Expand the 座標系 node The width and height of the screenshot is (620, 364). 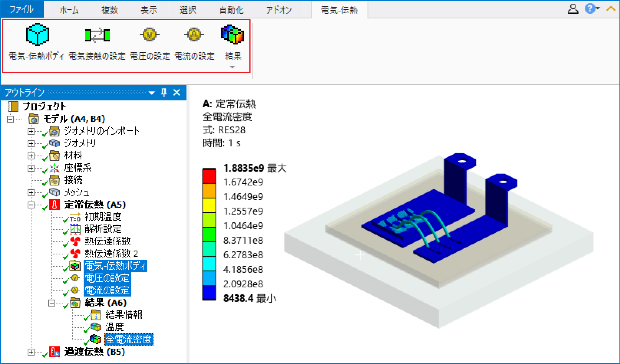(31, 168)
